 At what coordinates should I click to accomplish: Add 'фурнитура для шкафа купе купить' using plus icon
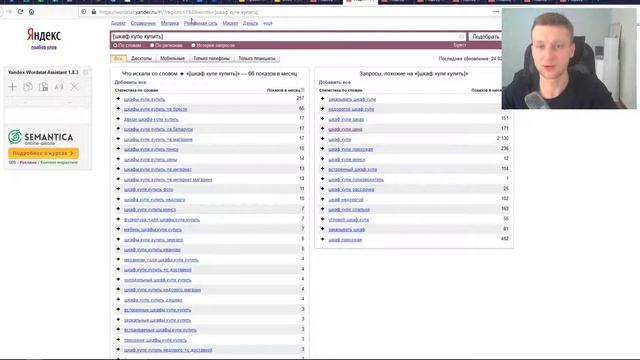pyautogui.click(x=118, y=219)
